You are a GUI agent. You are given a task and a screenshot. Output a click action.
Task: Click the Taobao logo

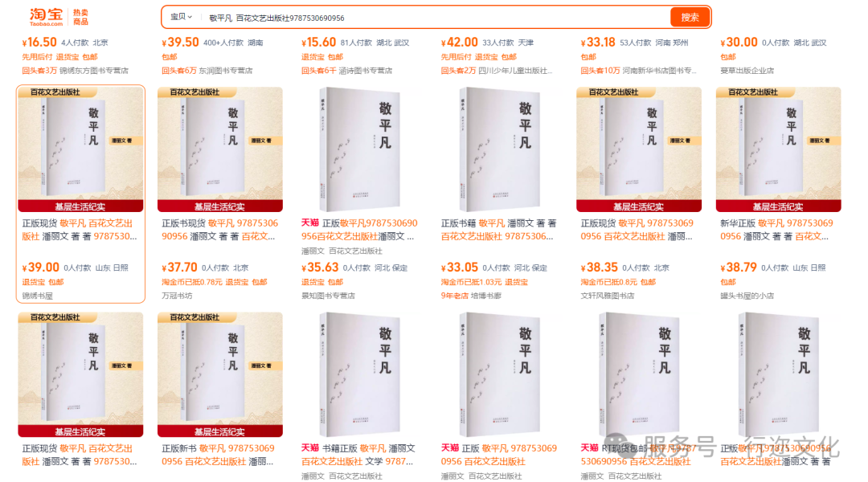point(46,17)
